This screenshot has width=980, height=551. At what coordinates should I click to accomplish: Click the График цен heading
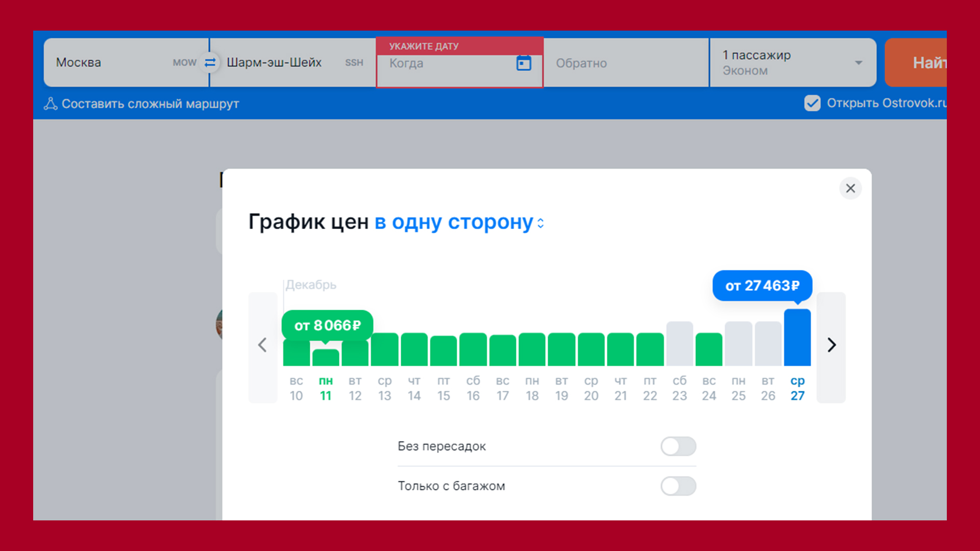(308, 222)
